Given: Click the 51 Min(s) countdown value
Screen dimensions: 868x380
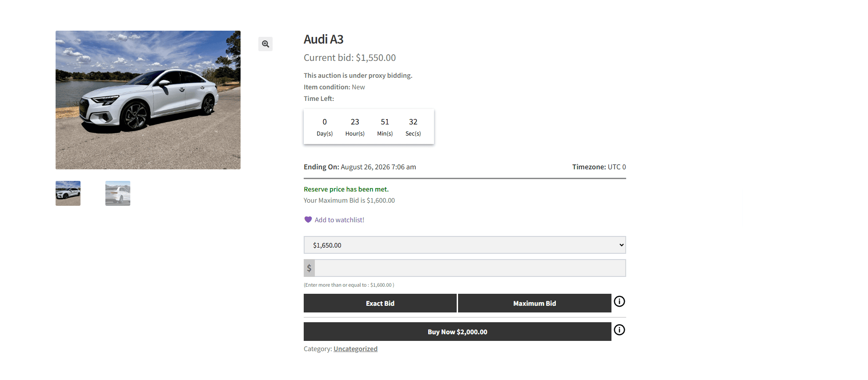Looking at the screenshot, I should click(x=385, y=127).
